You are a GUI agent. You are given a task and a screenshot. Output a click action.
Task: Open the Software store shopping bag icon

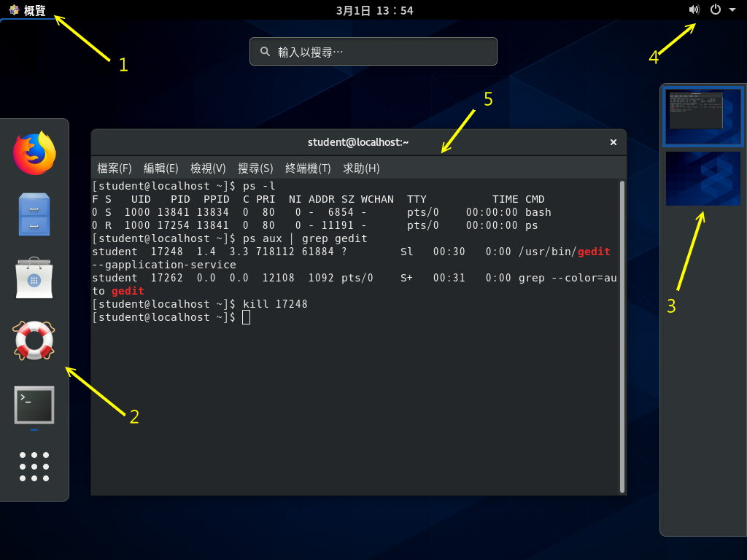(x=34, y=278)
